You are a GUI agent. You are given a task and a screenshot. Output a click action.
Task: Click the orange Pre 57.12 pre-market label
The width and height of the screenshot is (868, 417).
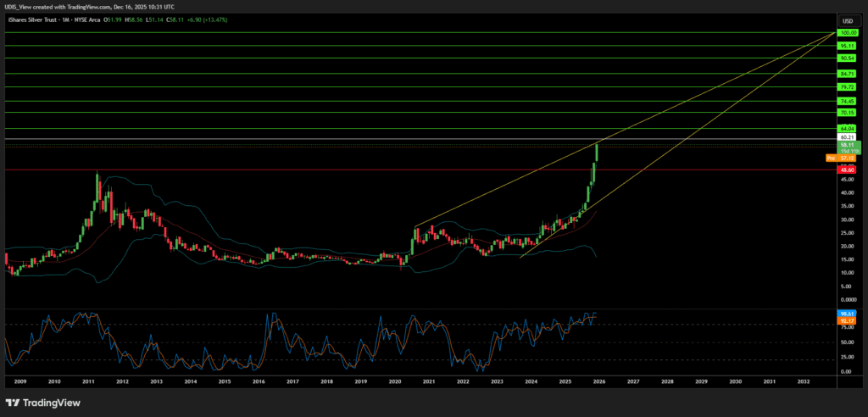click(x=842, y=158)
